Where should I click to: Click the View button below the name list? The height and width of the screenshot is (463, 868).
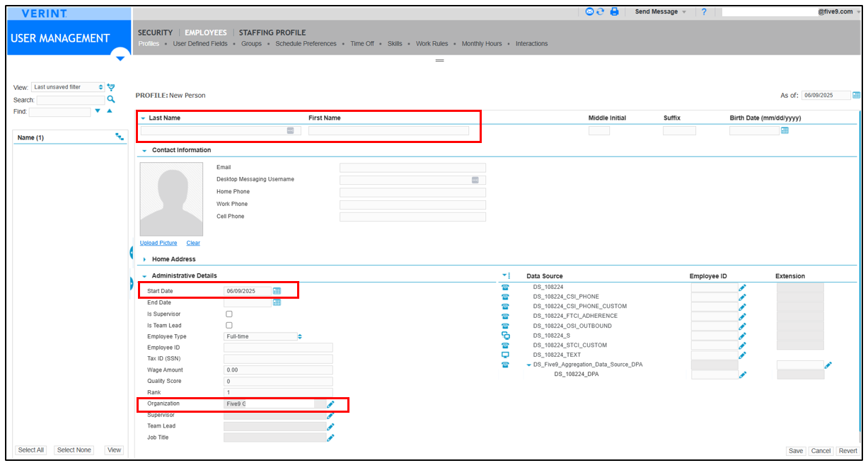[x=114, y=450]
